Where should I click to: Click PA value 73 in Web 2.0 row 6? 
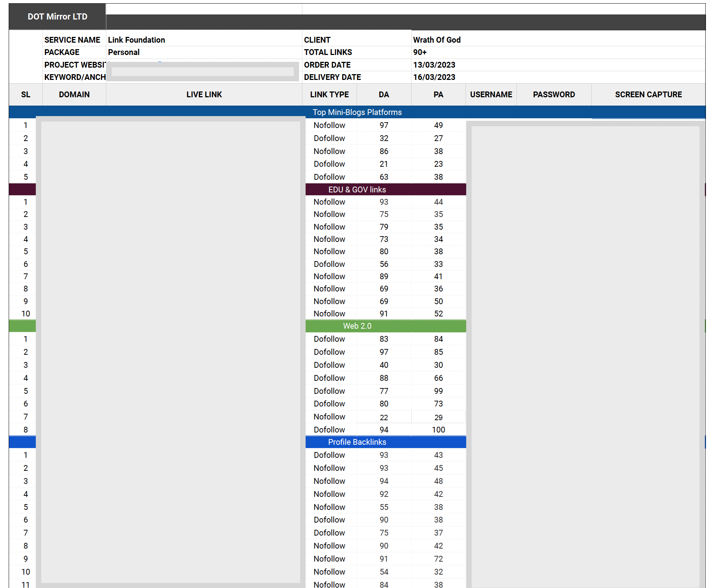438,404
